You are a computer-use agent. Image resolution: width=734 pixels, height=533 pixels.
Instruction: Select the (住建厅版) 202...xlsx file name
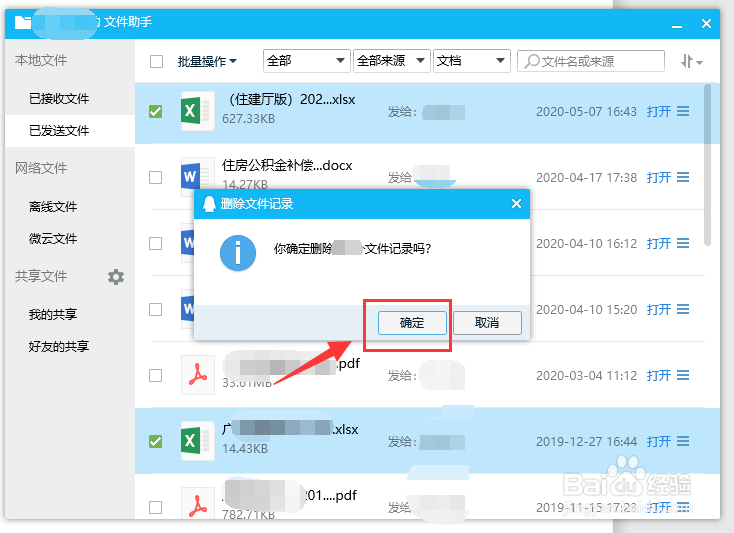(x=289, y=99)
